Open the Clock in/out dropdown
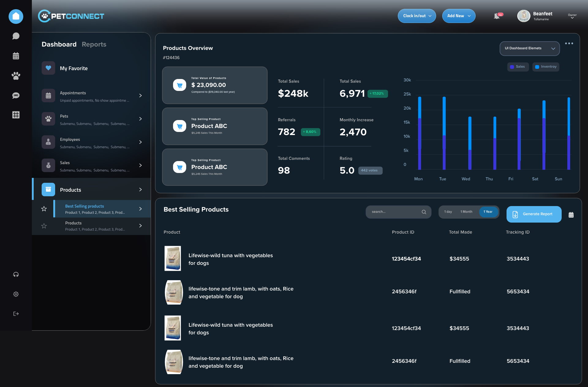 point(417,16)
